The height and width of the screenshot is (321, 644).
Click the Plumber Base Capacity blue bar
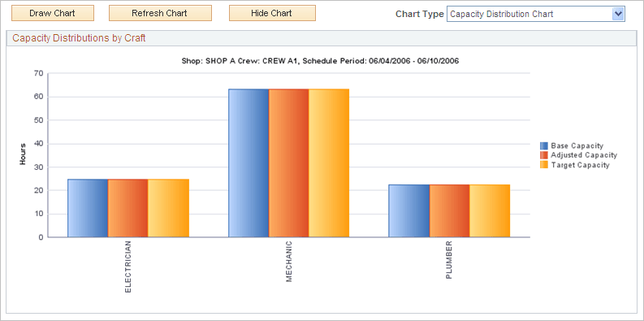coord(409,210)
